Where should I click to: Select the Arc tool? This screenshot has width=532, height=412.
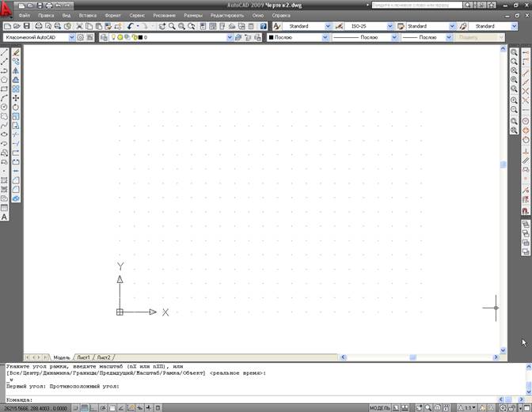[4, 98]
